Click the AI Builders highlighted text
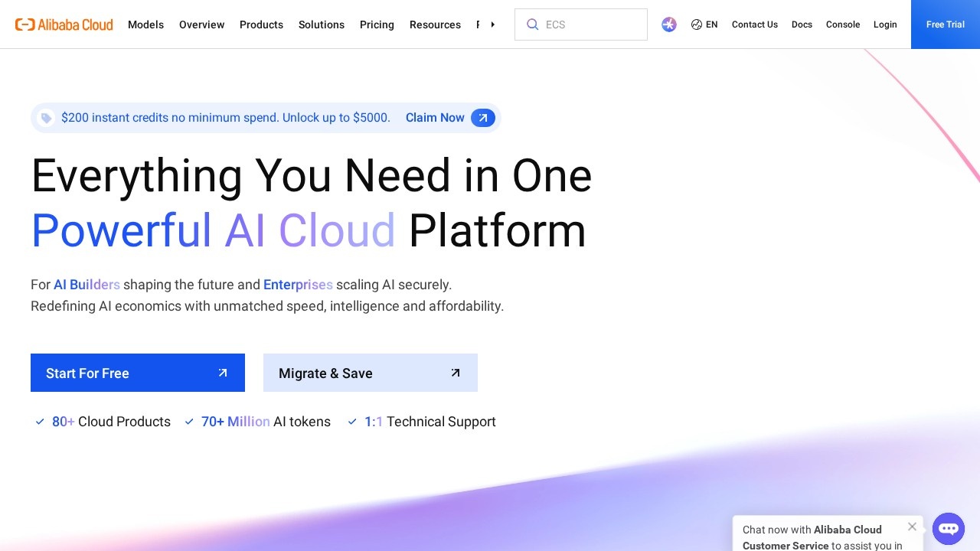The width and height of the screenshot is (980, 551). (87, 285)
